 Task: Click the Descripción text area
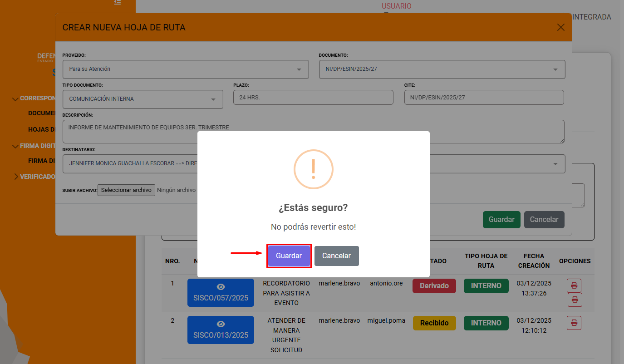pyautogui.click(x=313, y=132)
